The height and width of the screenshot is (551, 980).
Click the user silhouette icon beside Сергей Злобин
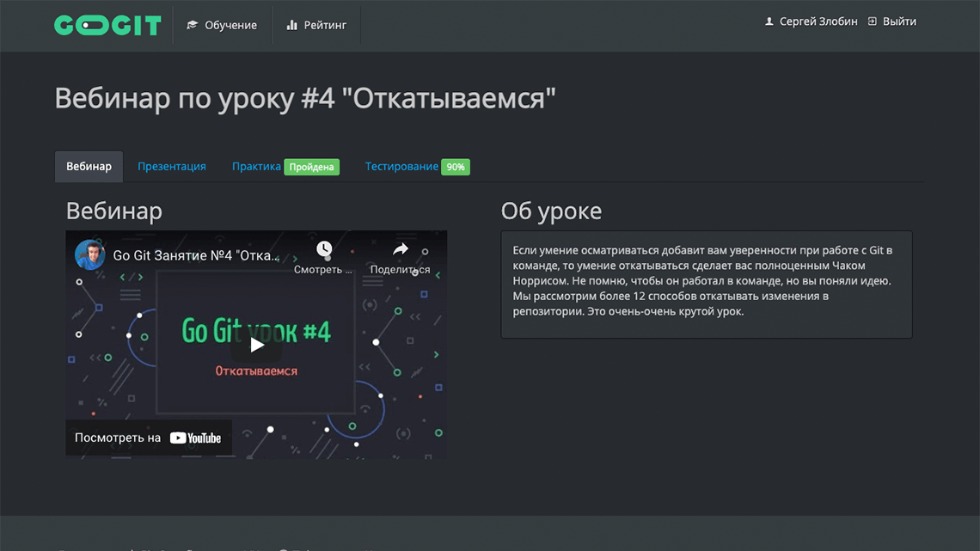[x=768, y=21]
